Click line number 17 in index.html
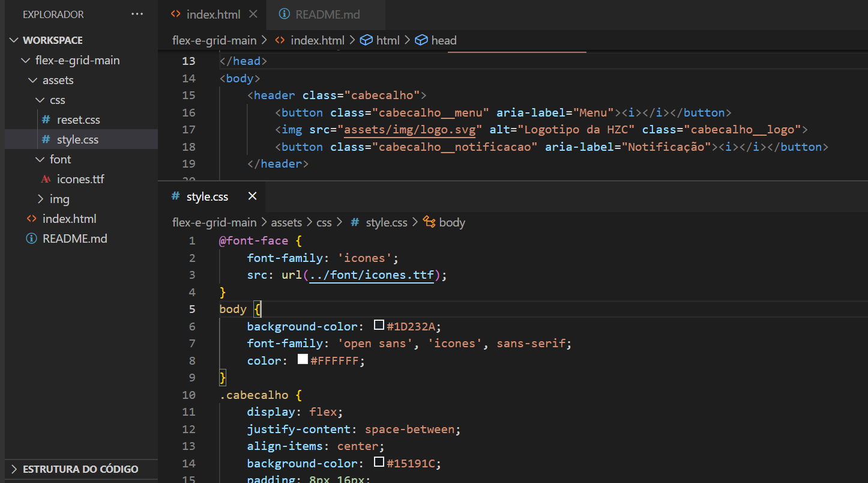The height and width of the screenshot is (483, 868). 188,129
